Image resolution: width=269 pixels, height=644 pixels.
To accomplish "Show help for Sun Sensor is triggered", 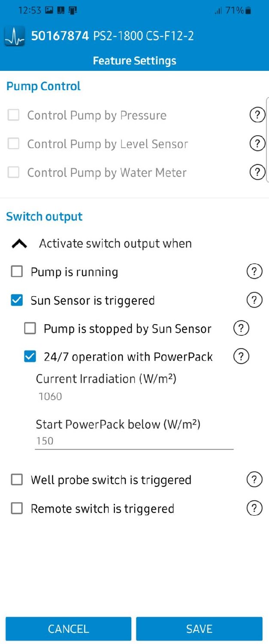I will point(254,300).
